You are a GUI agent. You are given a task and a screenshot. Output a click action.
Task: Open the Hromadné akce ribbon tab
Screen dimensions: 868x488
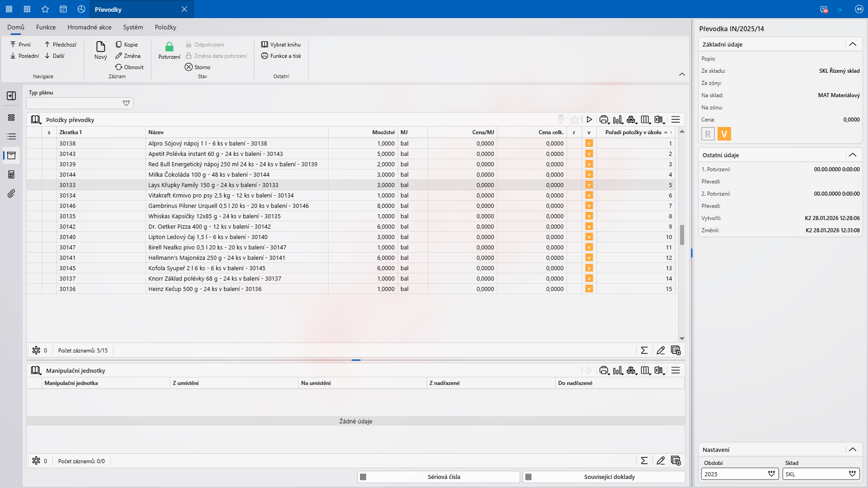[89, 27]
